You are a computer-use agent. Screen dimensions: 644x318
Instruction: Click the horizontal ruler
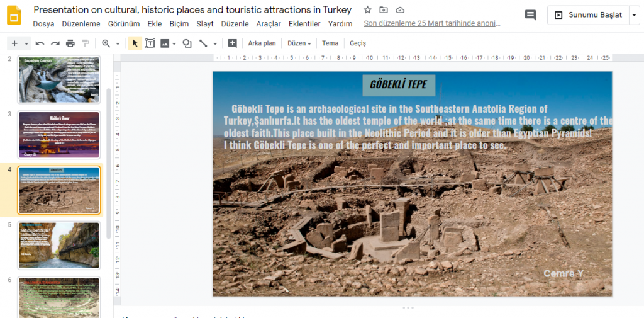[x=413, y=57]
